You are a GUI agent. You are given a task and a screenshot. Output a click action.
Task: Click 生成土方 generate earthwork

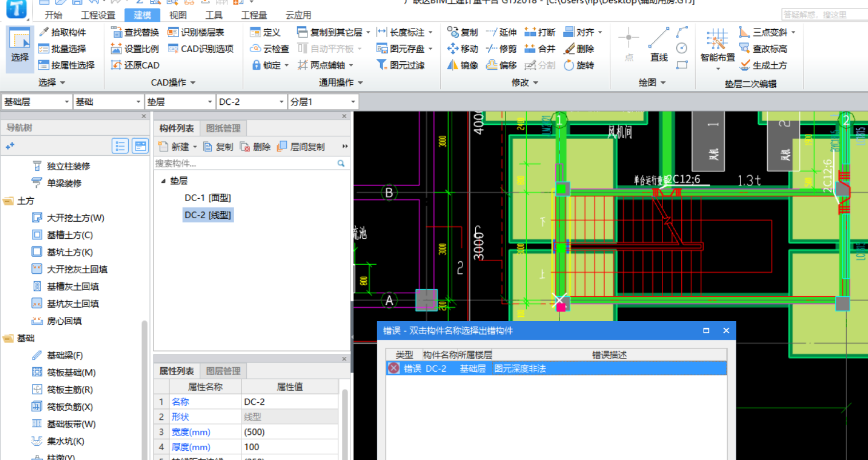coord(763,65)
